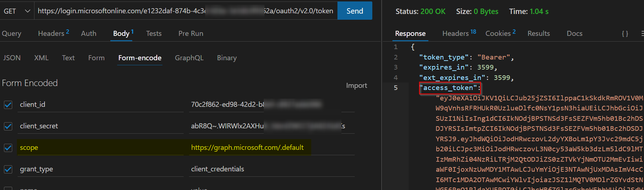The image size is (644, 190).
Task: Open the Response tab
Action: pyautogui.click(x=410, y=33)
